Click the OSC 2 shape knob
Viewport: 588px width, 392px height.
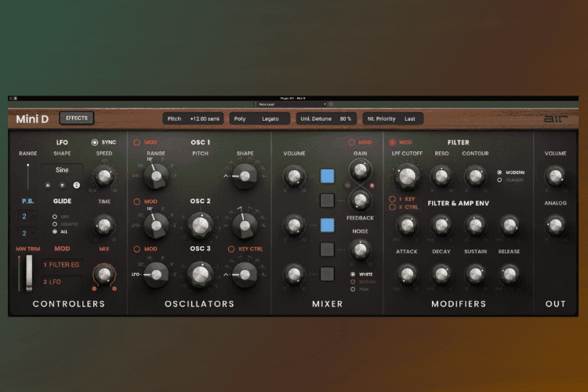coord(245,226)
